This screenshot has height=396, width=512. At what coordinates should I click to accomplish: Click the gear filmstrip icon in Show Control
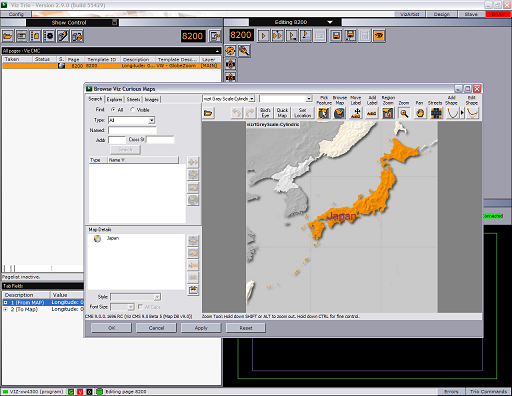[49, 36]
